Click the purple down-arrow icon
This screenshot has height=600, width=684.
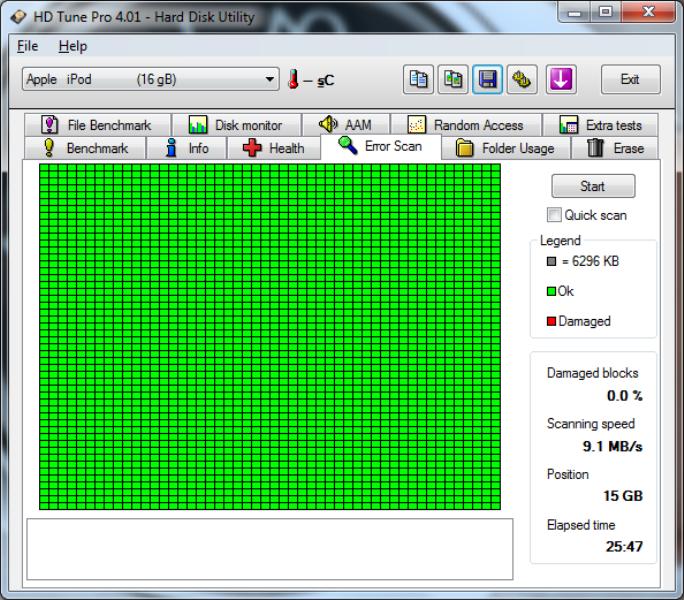560,79
